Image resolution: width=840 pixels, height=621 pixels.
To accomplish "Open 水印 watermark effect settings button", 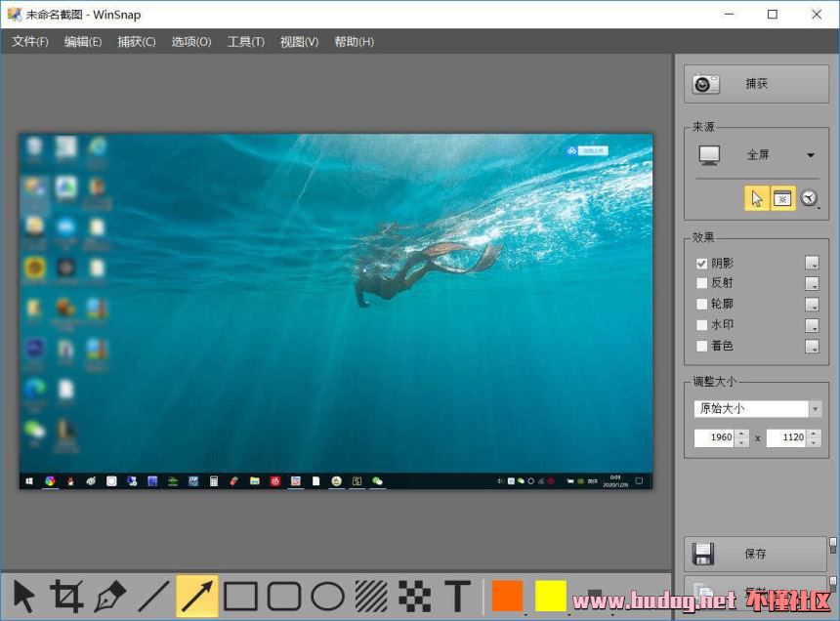I will pyautogui.click(x=812, y=325).
